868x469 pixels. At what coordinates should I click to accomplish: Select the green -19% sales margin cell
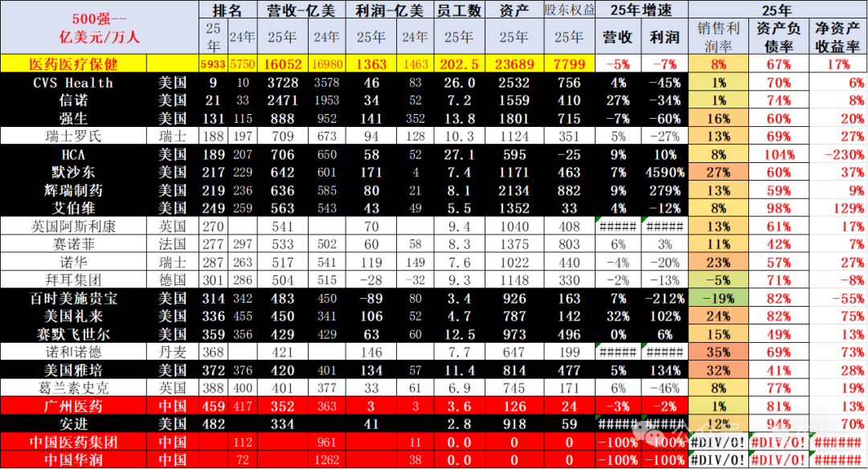tap(719, 298)
